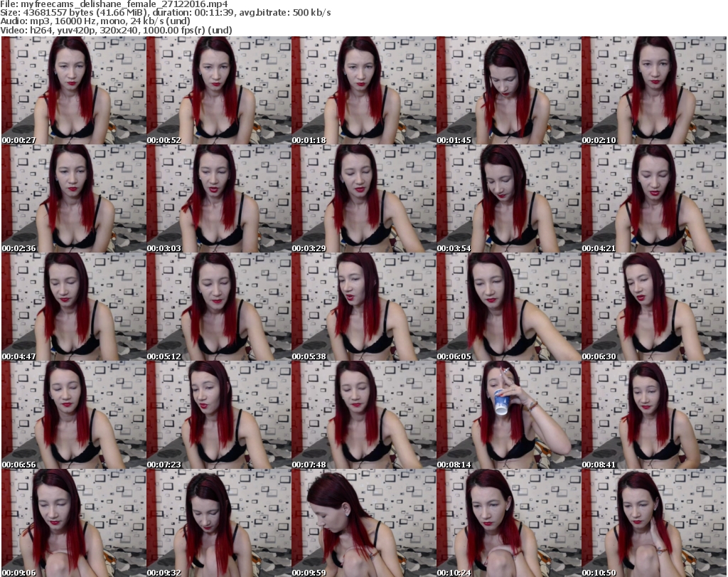
Task: Select the frame at 00:09:59
Action: tap(363, 523)
